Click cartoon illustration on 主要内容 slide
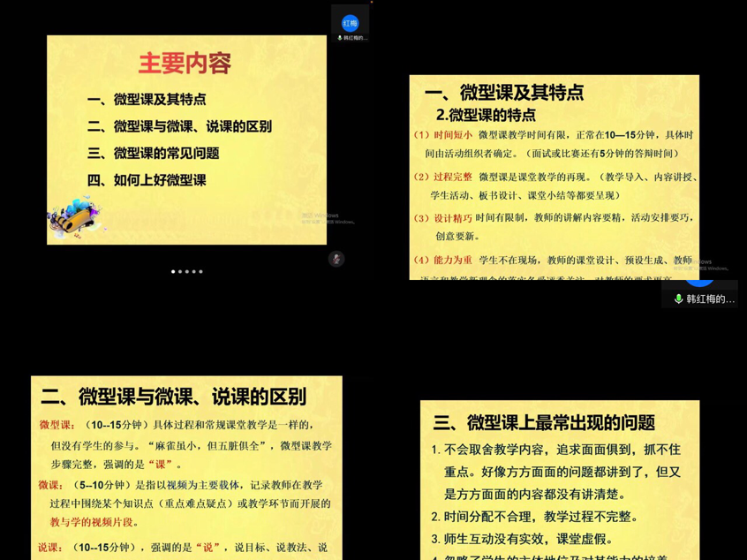The width and height of the screenshot is (747, 560). pos(76,216)
